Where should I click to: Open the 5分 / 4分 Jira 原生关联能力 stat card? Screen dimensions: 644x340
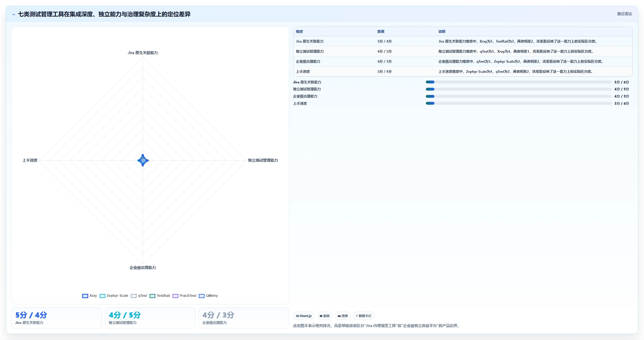click(57, 318)
